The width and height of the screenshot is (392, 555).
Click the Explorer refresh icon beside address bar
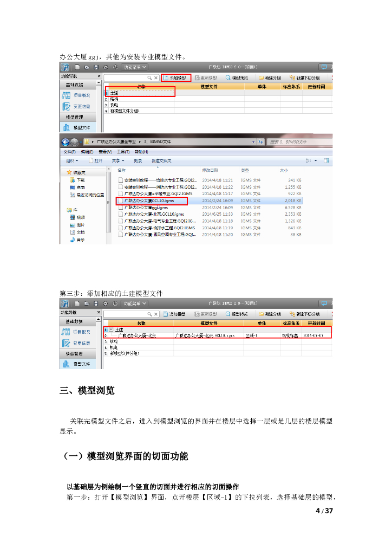click(261, 142)
